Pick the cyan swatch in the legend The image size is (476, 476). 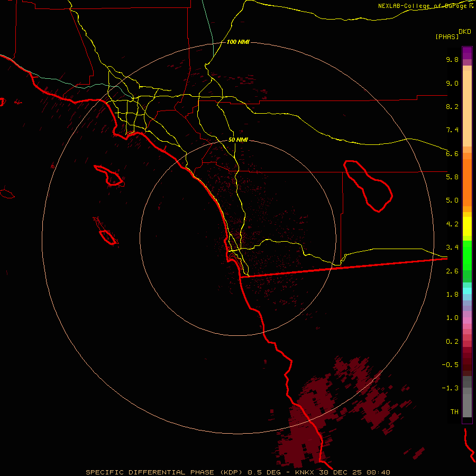point(467,291)
